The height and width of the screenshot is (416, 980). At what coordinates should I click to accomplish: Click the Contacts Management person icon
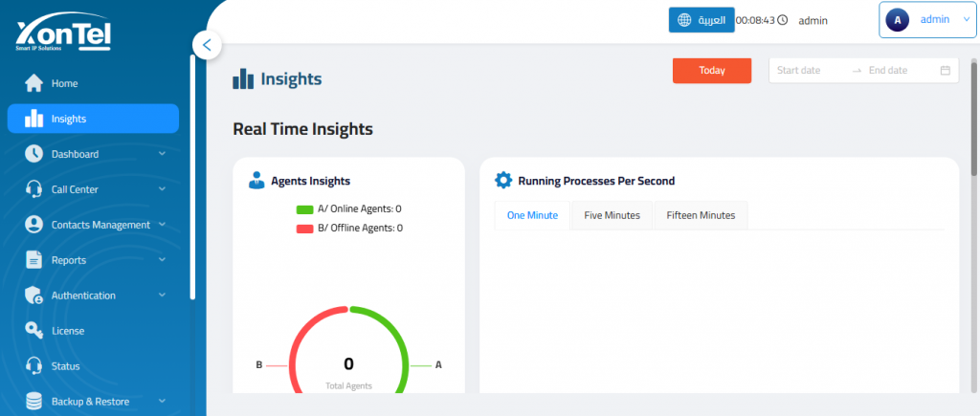(33, 225)
